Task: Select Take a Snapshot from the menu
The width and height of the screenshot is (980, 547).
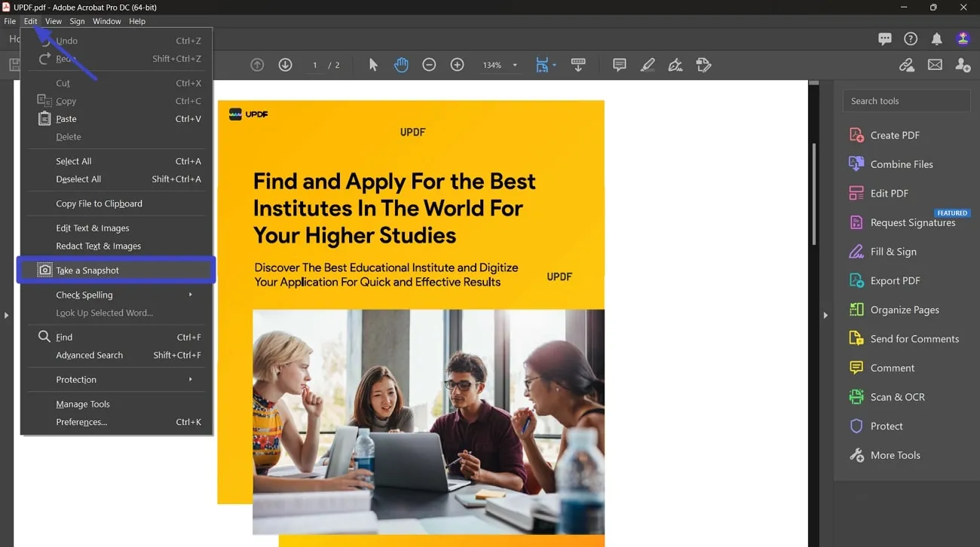Action: [87, 270]
